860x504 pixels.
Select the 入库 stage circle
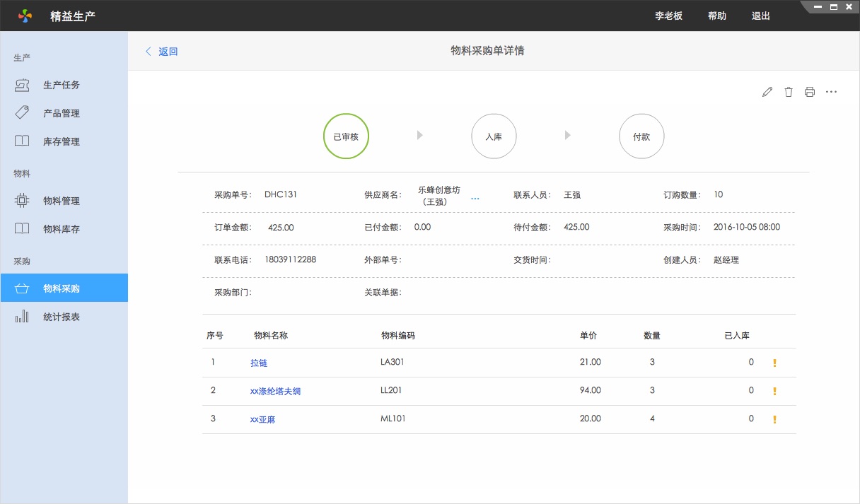tap(494, 136)
